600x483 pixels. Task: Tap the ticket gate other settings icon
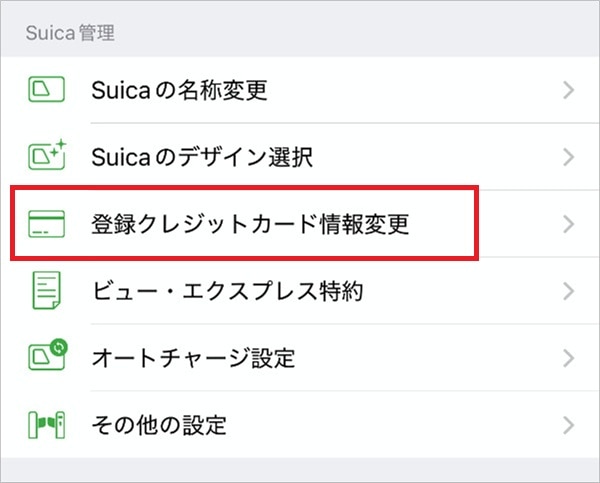pos(41,425)
